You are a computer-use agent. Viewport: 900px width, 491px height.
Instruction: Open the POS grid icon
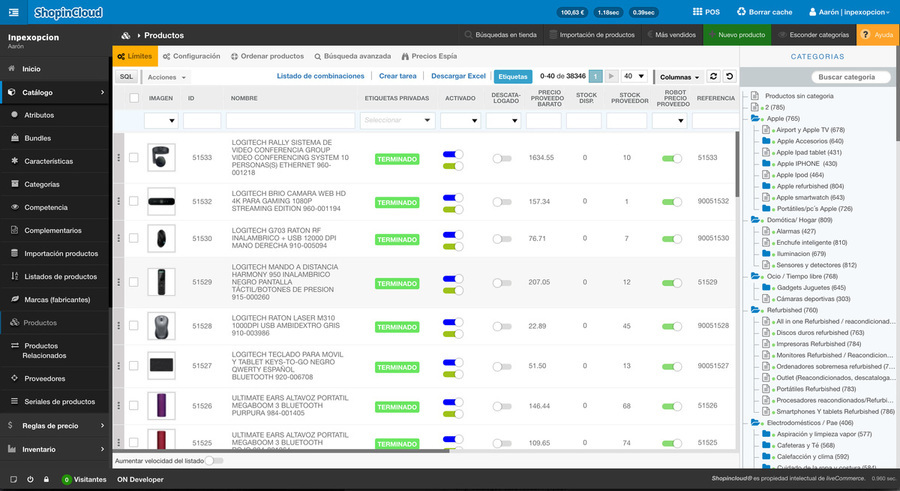(x=697, y=11)
